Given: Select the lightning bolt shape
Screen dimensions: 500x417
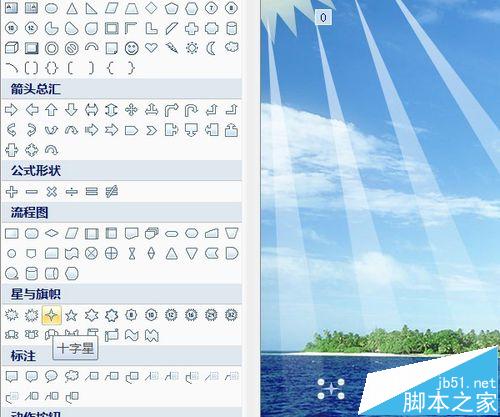Looking at the screenshot, I should (x=171, y=48).
